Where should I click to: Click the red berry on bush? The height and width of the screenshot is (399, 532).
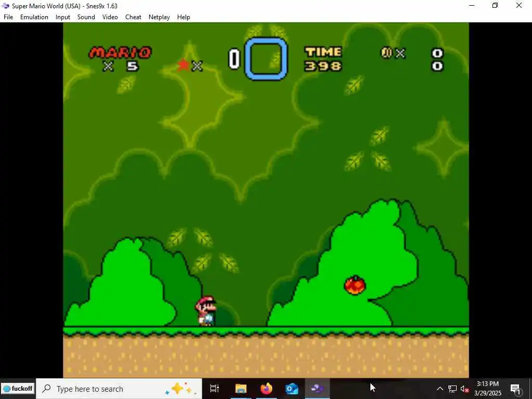point(355,285)
